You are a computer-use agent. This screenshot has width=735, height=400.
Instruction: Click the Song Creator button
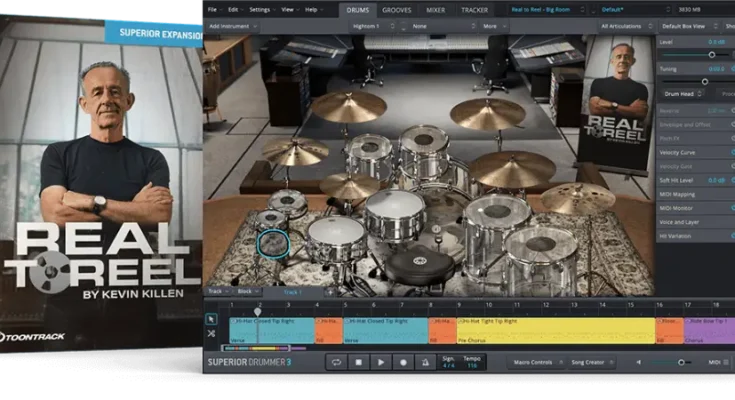coord(587,362)
